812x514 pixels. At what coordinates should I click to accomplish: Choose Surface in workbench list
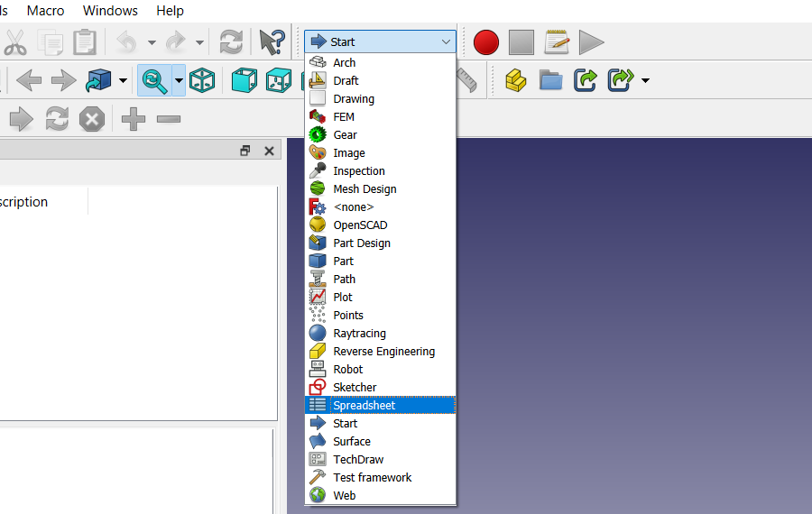(x=380, y=442)
